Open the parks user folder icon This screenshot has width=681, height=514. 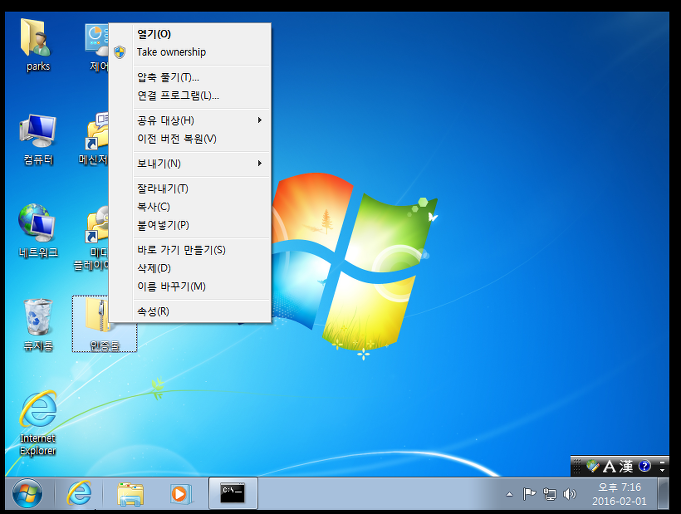[37, 45]
